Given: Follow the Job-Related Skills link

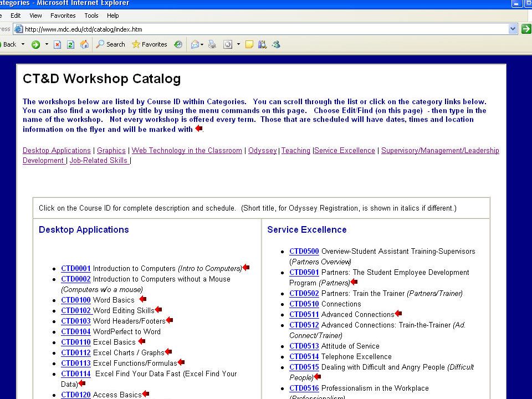Looking at the screenshot, I should point(99,161).
